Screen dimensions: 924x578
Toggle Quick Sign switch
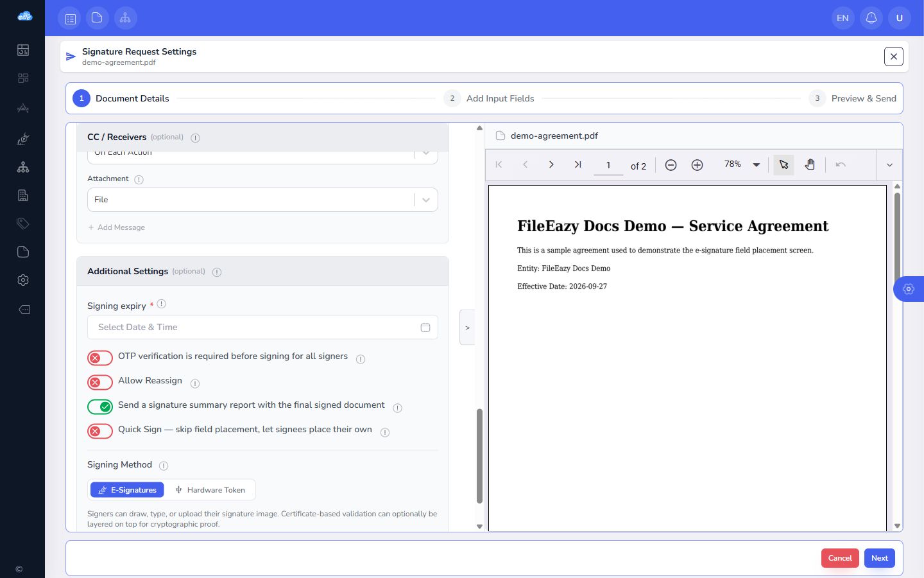100,431
